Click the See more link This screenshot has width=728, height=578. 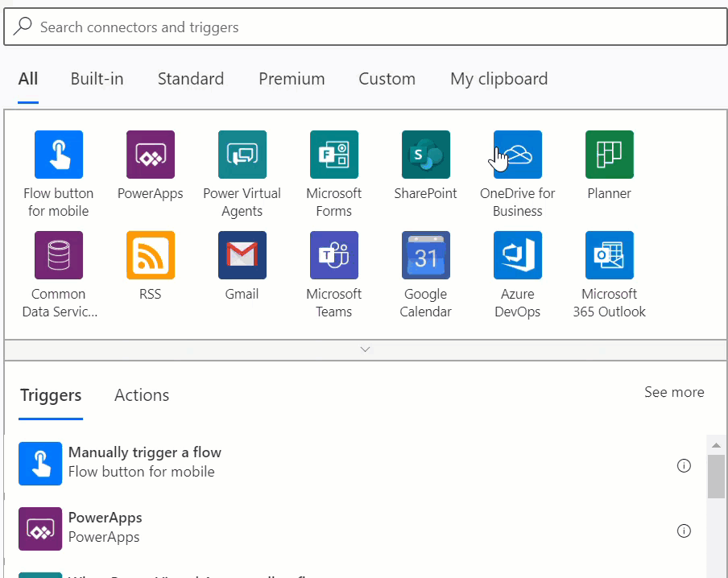point(674,392)
